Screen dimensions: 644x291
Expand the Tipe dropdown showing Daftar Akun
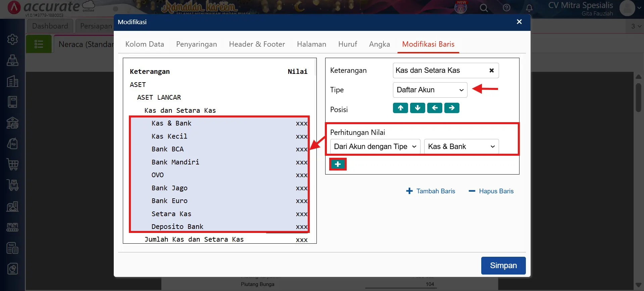click(x=430, y=90)
